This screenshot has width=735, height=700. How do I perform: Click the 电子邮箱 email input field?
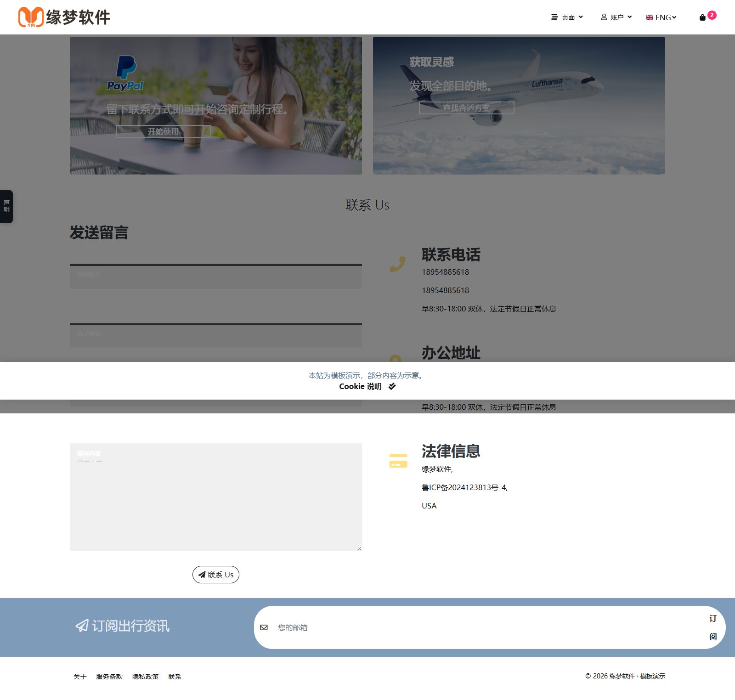pyautogui.click(x=216, y=336)
